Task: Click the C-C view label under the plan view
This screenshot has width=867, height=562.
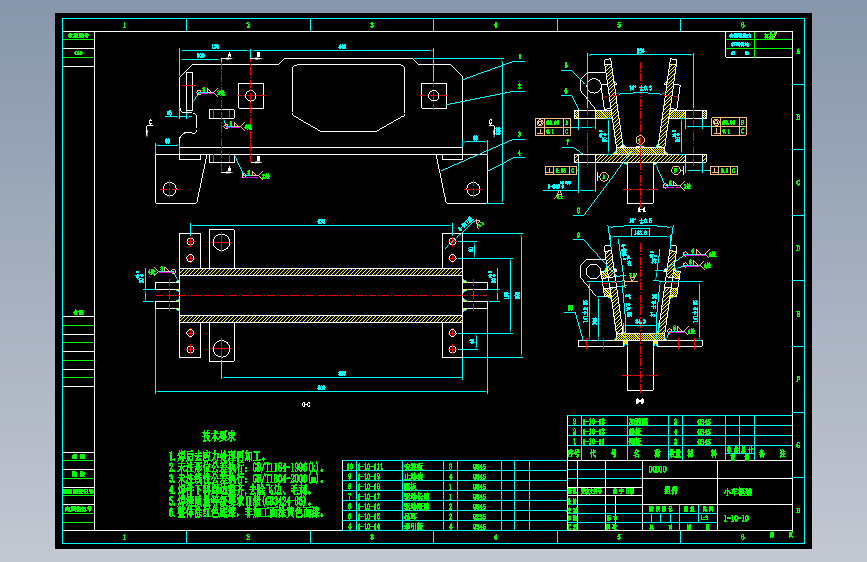Action: tap(306, 405)
